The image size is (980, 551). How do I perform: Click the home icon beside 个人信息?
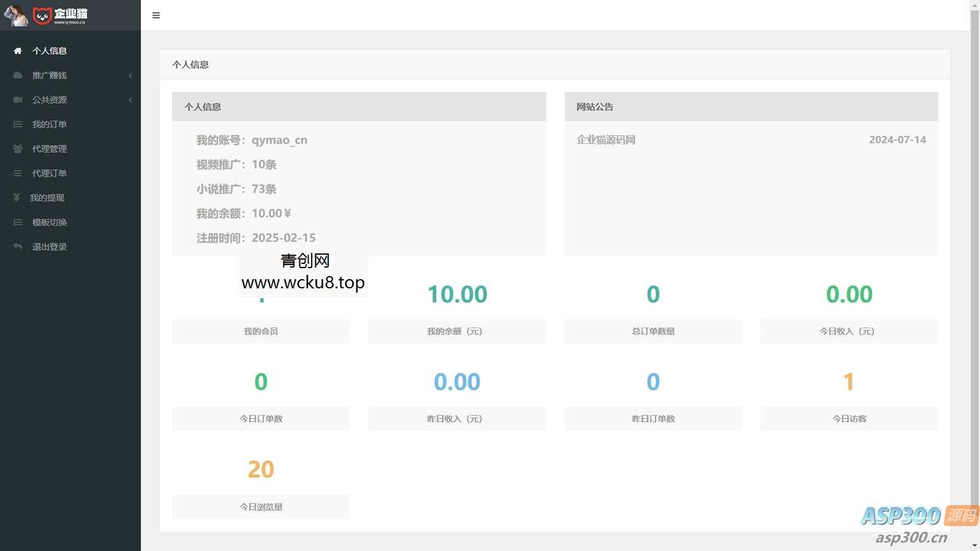(x=18, y=51)
